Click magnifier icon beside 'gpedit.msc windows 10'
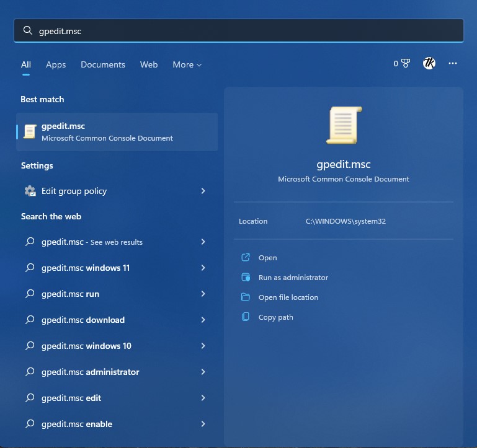The image size is (477, 448). tap(30, 346)
